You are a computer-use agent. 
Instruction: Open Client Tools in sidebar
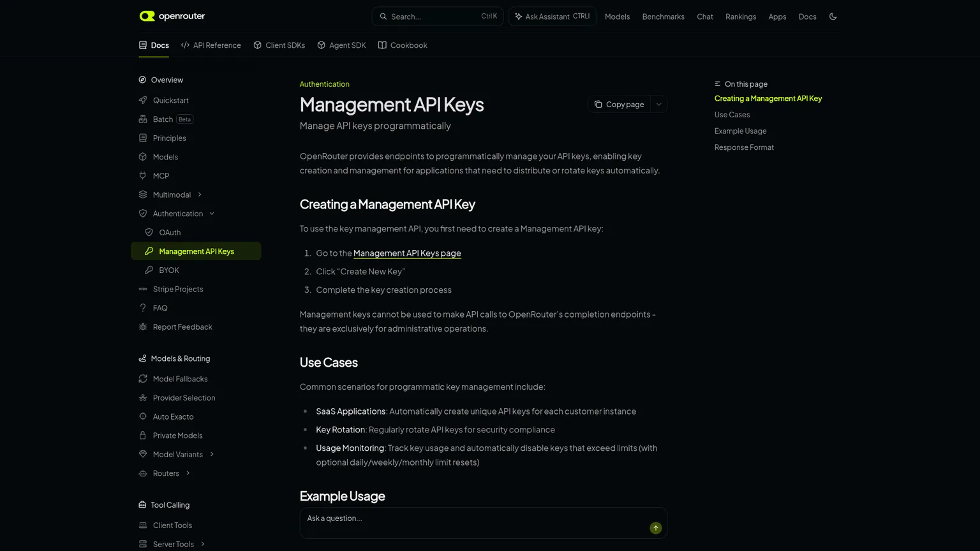pos(172,525)
